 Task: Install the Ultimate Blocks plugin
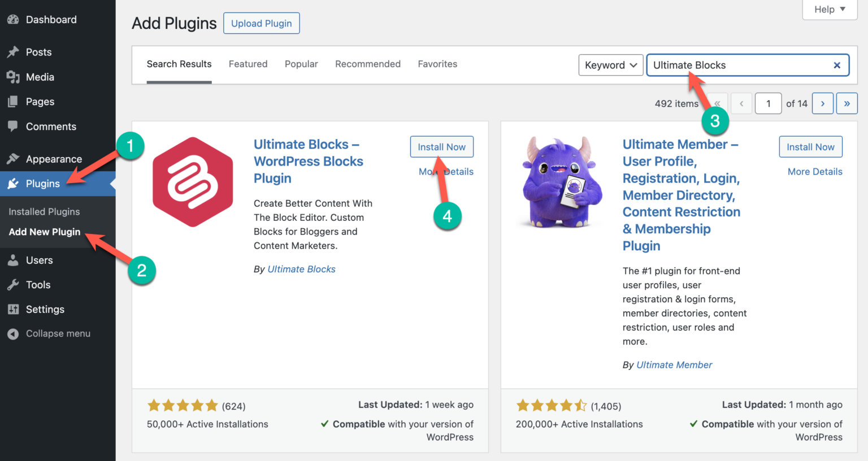pos(441,146)
